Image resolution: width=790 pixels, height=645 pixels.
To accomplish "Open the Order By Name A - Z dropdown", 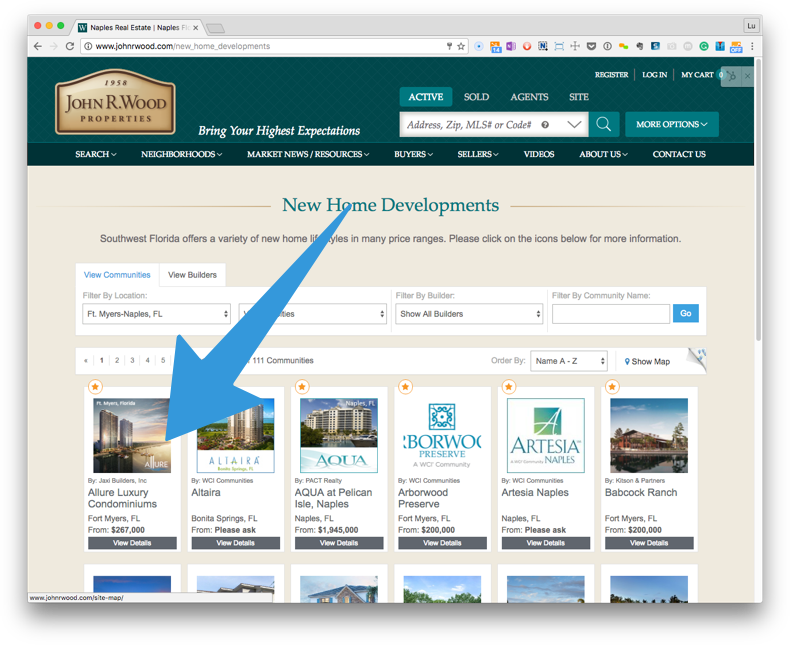I will pyautogui.click(x=569, y=361).
